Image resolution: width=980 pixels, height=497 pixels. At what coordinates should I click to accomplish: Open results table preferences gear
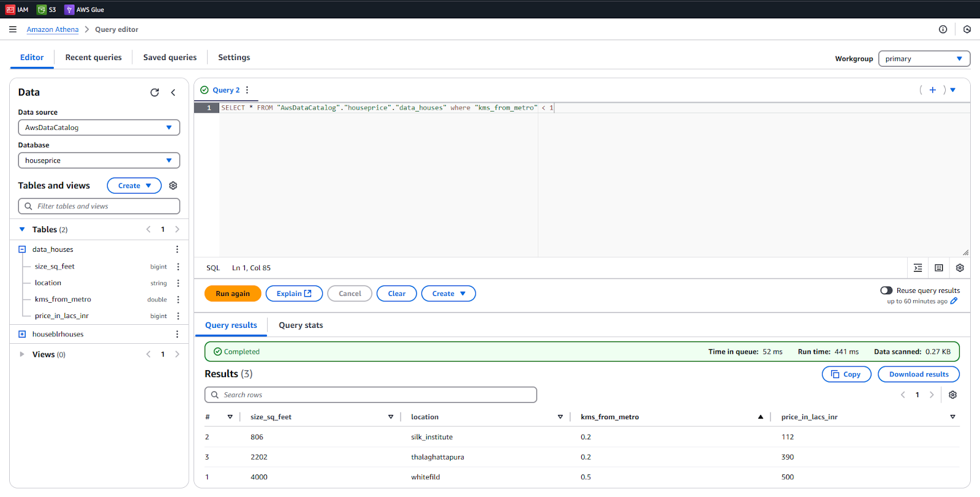952,395
